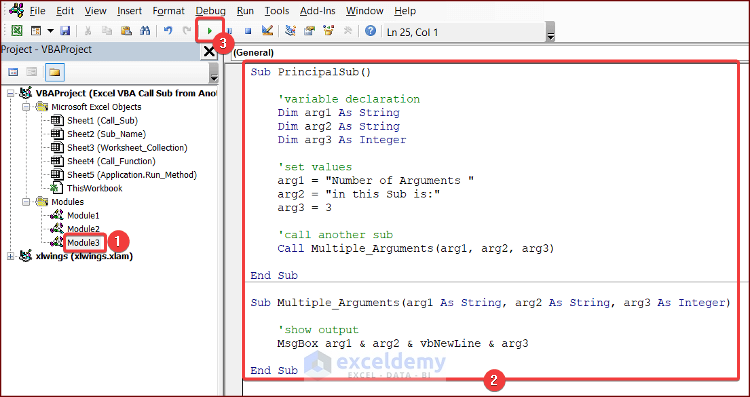Viewport: 750px width, 397px height.
Task: Select Module1 in the Modules folder
Action: (83, 216)
